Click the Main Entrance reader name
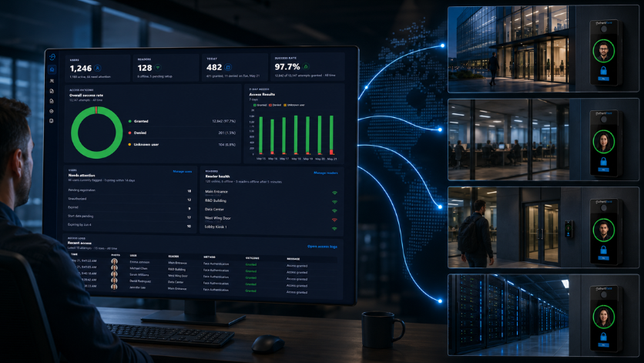Viewport: 644px width, 363px height. point(216,192)
